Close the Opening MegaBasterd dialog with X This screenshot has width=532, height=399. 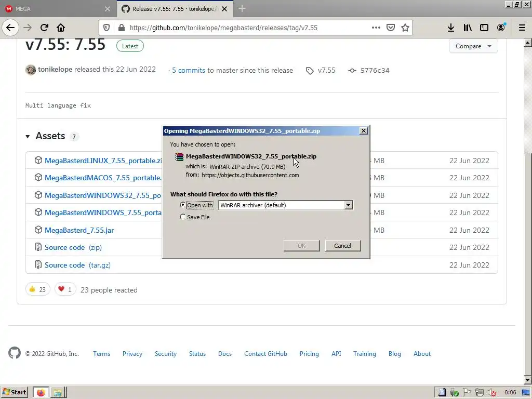[363, 130]
